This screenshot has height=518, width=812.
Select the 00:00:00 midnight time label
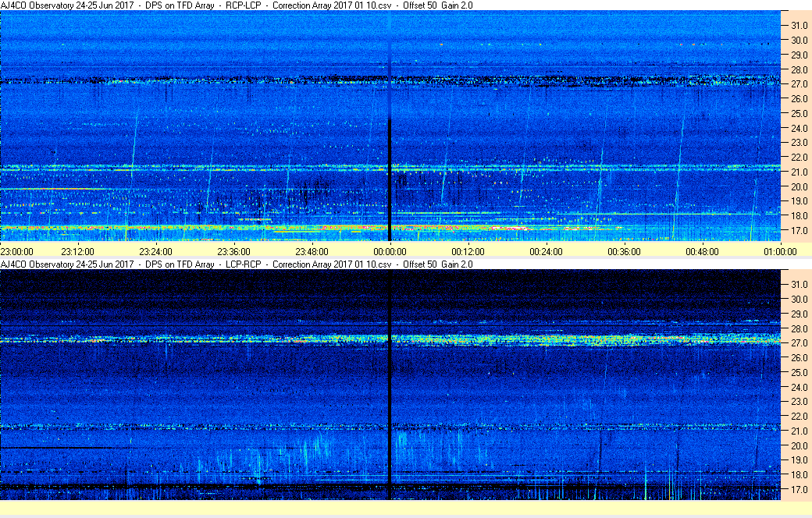[x=390, y=251]
